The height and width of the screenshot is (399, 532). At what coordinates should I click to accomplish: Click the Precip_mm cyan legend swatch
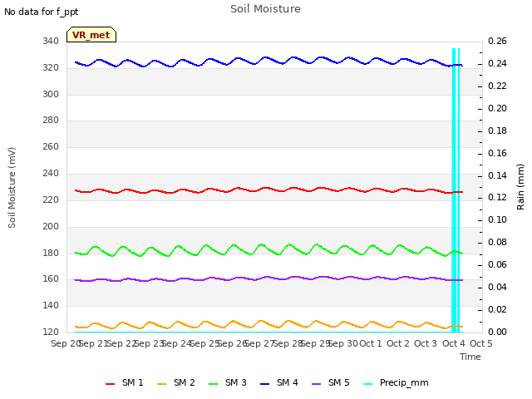(x=367, y=384)
